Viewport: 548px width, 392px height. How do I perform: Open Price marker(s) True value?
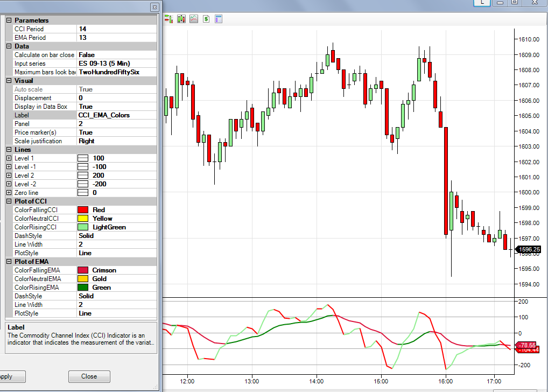click(117, 132)
